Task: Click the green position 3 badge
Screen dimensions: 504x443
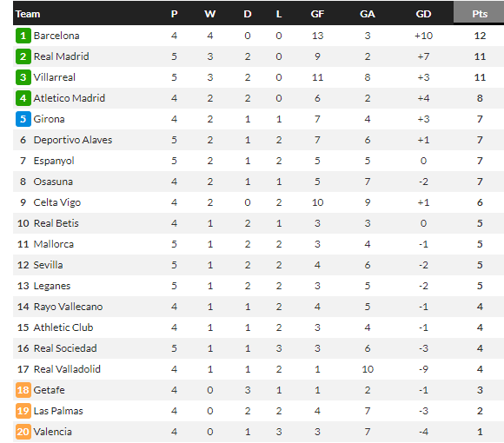Action: (23, 77)
